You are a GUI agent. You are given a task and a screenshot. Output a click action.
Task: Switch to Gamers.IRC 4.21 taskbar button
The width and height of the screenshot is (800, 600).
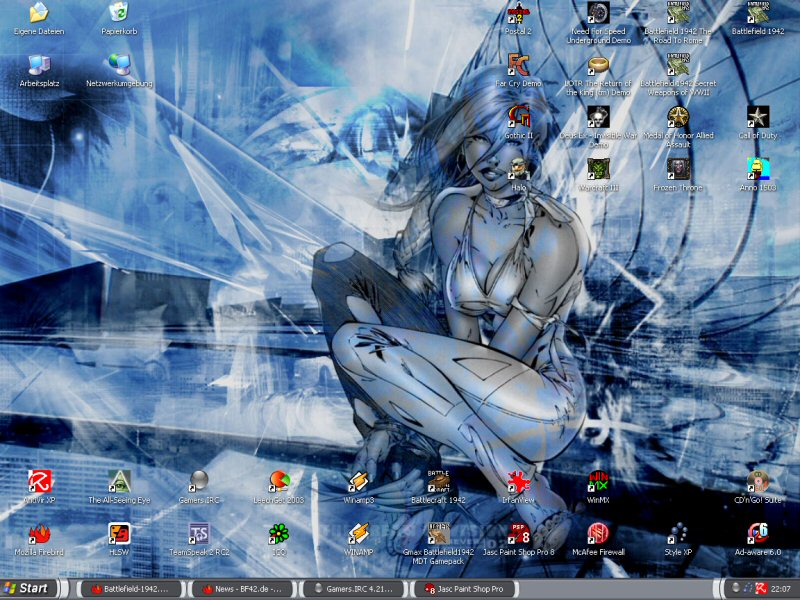(353, 589)
